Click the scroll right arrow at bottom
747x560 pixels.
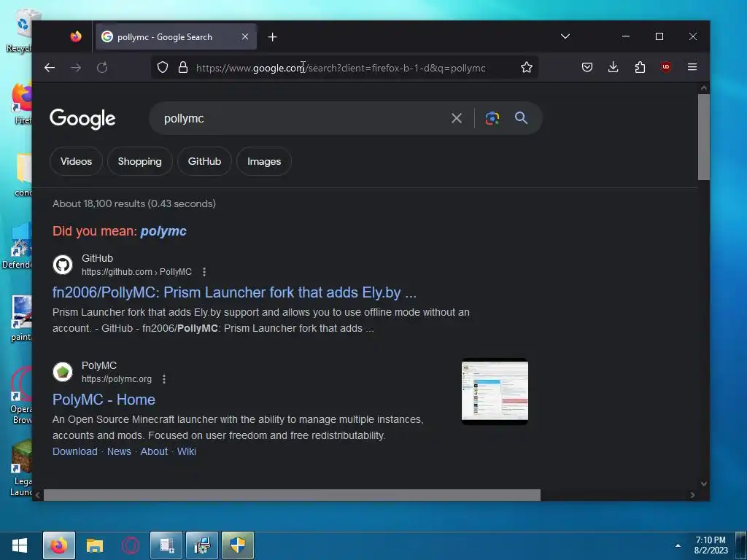(692, 495)
